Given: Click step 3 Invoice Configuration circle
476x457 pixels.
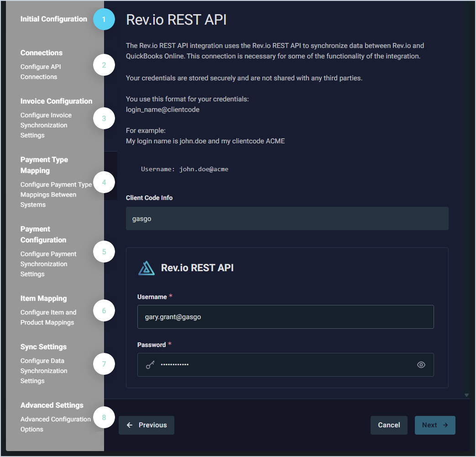Looking at the screenshot, I should 104,118.
